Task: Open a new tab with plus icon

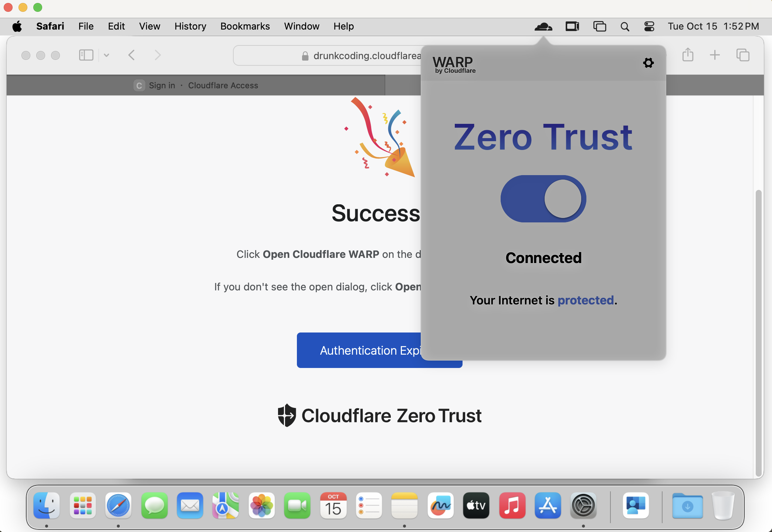Action: [715, 55]
